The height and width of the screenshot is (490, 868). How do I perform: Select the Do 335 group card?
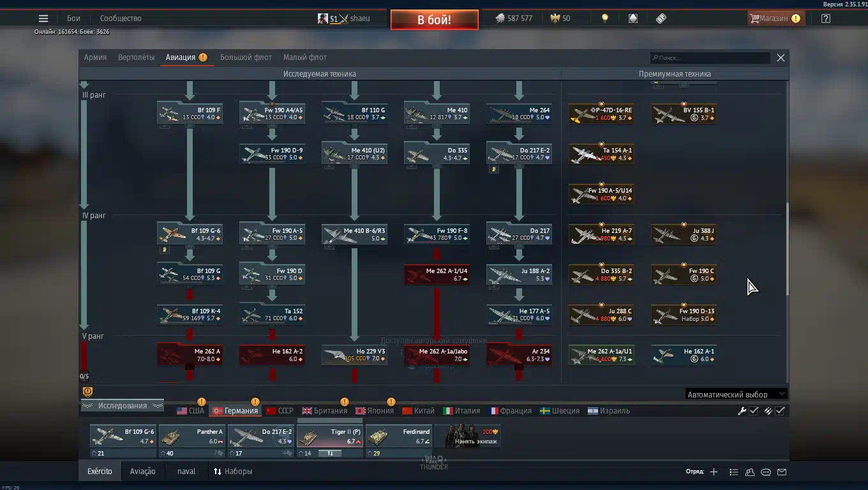437,154
